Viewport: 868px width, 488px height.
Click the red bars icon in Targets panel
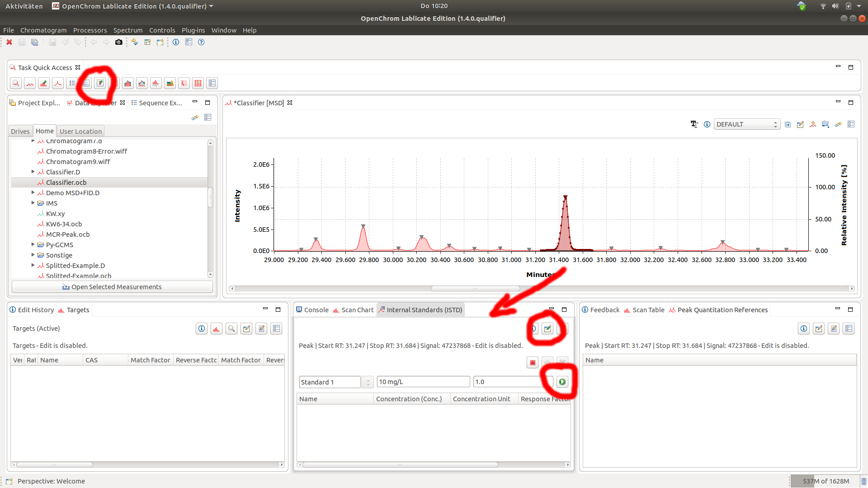(x=217, y=328)
